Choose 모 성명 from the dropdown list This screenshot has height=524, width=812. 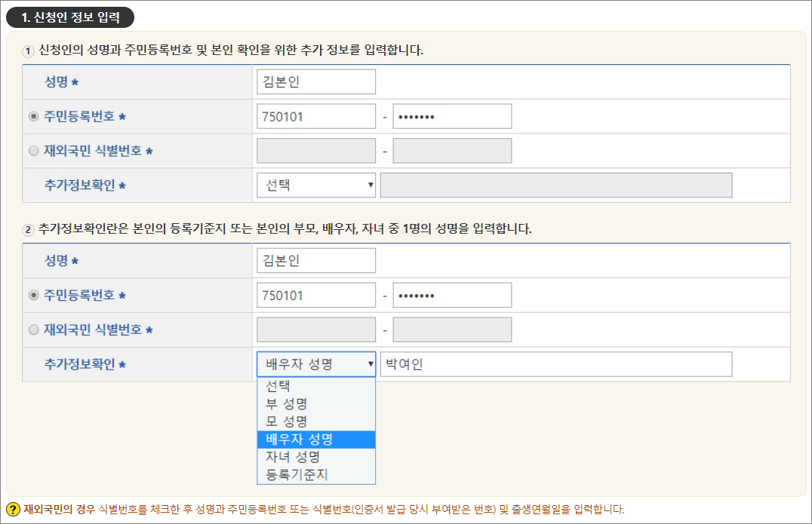tap(315, 420)
